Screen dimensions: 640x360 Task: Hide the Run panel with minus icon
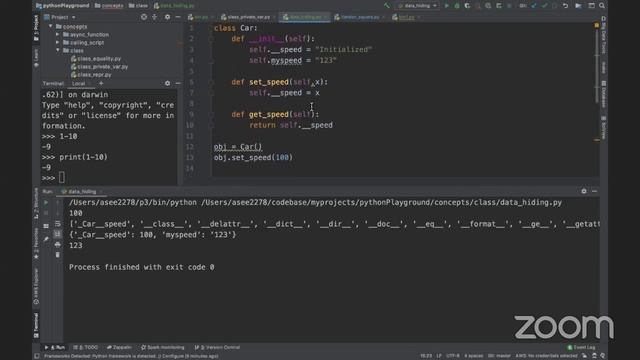pos(594,191)
